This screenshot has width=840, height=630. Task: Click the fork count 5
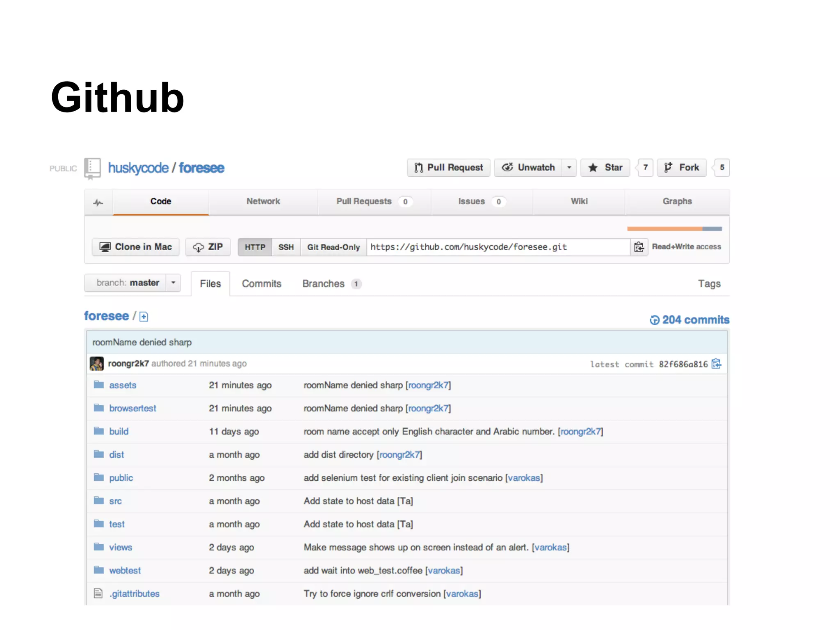(722, 167)
